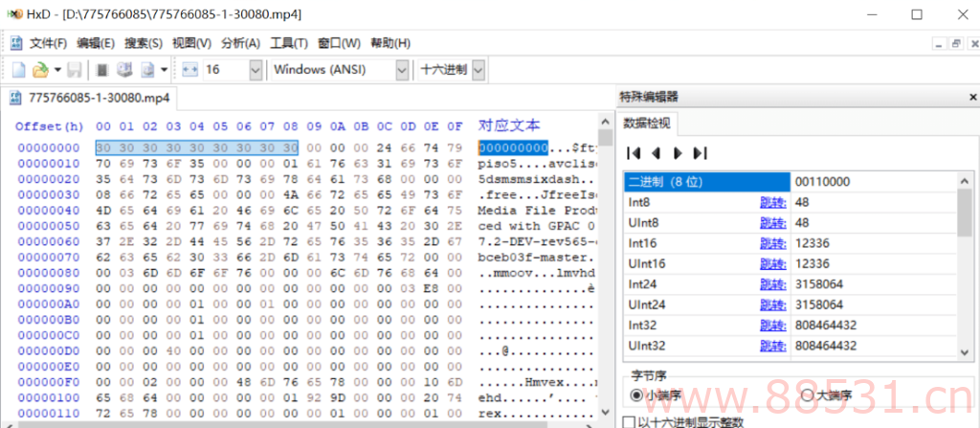Go to previous byte in data inspector
The image size is (980, 428).
point(656,153)
